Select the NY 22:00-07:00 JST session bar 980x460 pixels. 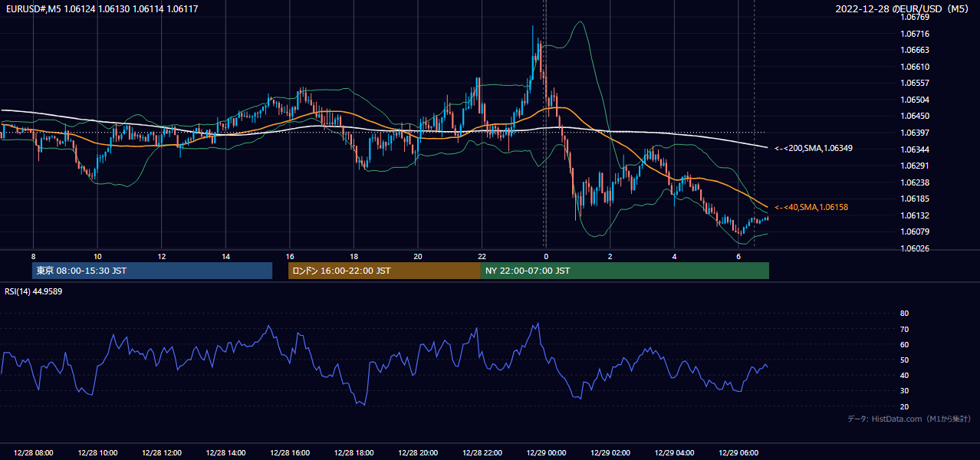point(625,271)
